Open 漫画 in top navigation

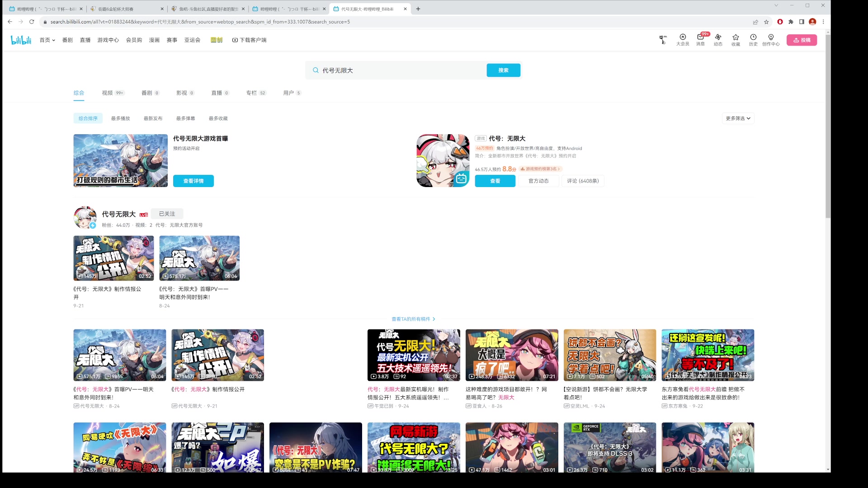(154, 40)
